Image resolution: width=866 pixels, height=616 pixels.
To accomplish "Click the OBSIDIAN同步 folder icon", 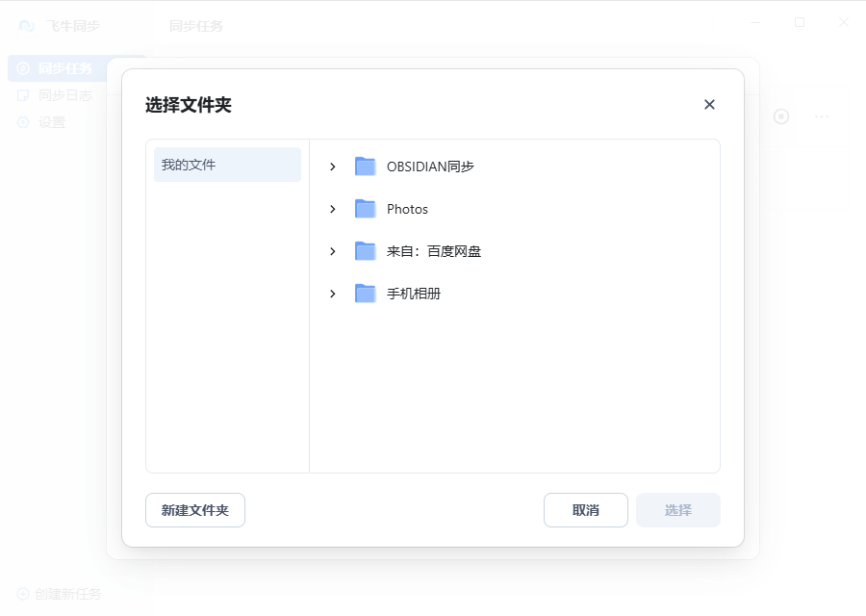I will pos(365,167).
